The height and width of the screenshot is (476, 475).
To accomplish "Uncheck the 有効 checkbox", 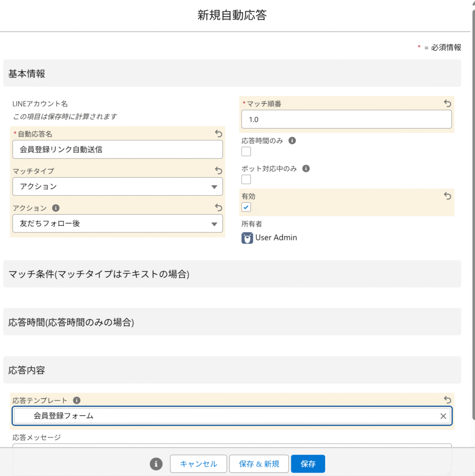I will coord(246,207).
